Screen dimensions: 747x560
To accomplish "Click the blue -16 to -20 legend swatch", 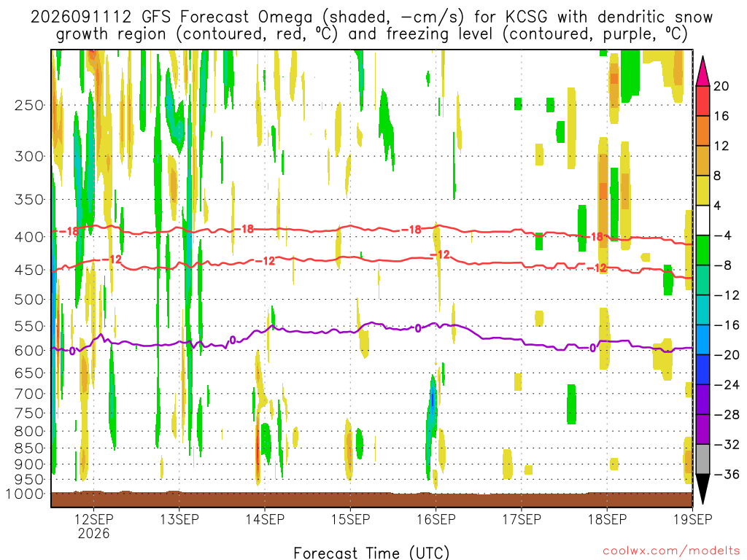I will point(703,340).
